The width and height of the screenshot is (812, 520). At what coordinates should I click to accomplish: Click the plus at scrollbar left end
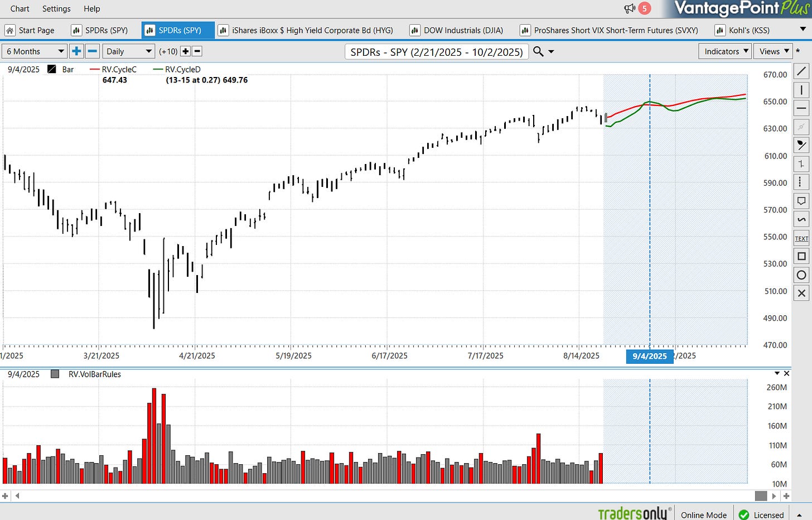coord(5,495)
